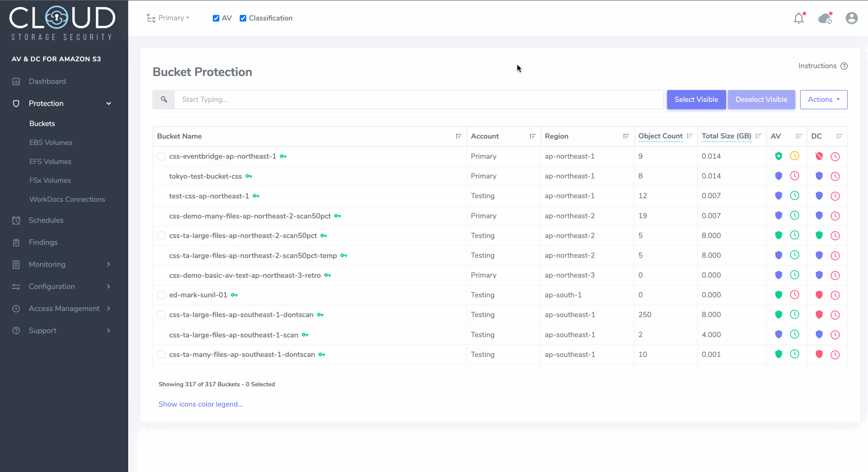Toggle the Classification checkbox
The width and height of the screenshot is (868, 472).
coord(243,18)
